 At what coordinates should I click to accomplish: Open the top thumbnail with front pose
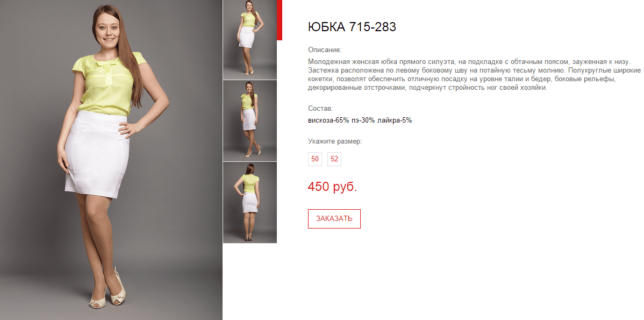(x=250, y=39)
